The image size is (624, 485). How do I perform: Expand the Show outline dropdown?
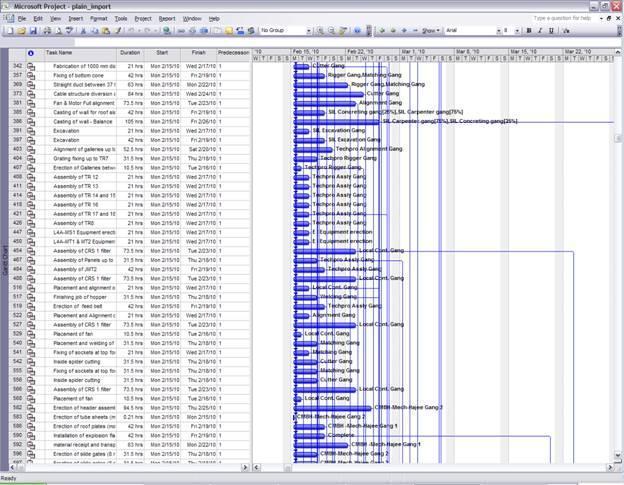(x=429, y=31)
